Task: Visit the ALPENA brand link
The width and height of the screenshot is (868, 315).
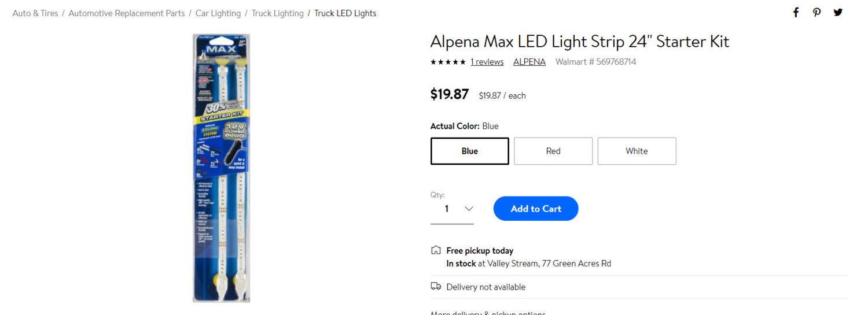Action: point(529,62)
